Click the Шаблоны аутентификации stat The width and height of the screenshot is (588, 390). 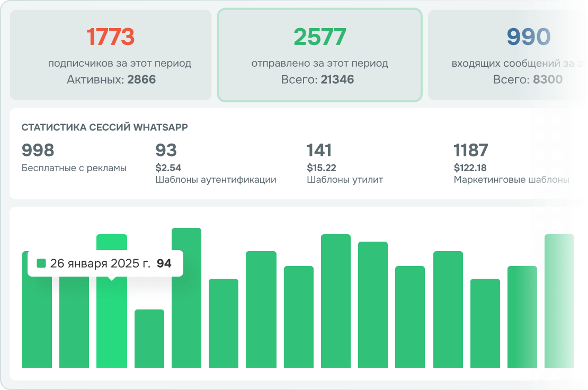pos(216,163)
